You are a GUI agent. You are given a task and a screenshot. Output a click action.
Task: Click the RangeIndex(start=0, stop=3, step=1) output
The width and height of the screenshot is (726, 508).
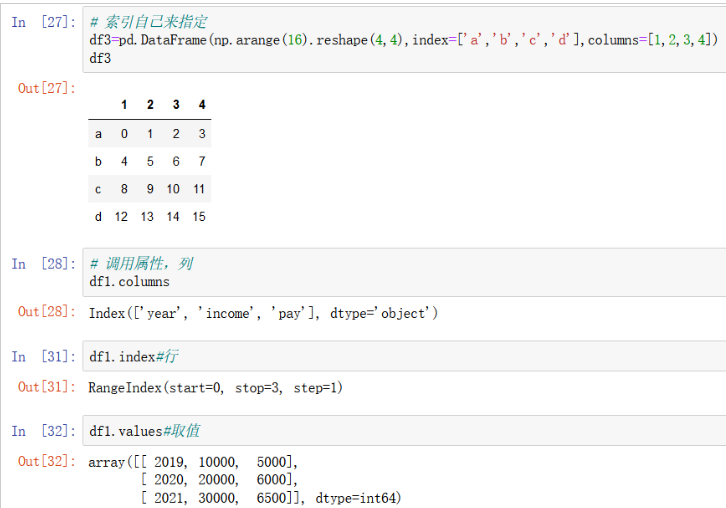215,388
